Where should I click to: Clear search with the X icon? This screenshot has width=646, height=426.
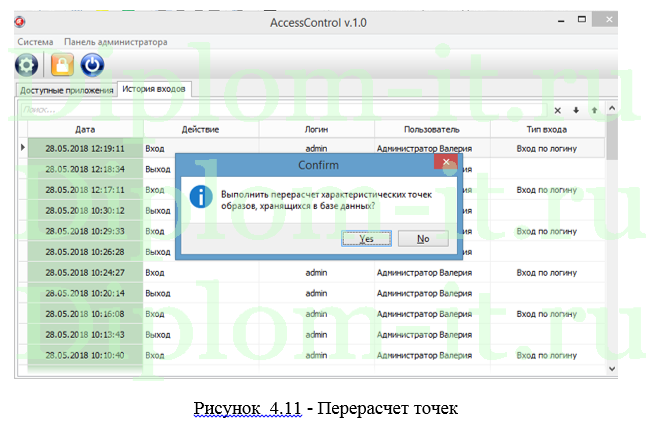coord(557,110)
